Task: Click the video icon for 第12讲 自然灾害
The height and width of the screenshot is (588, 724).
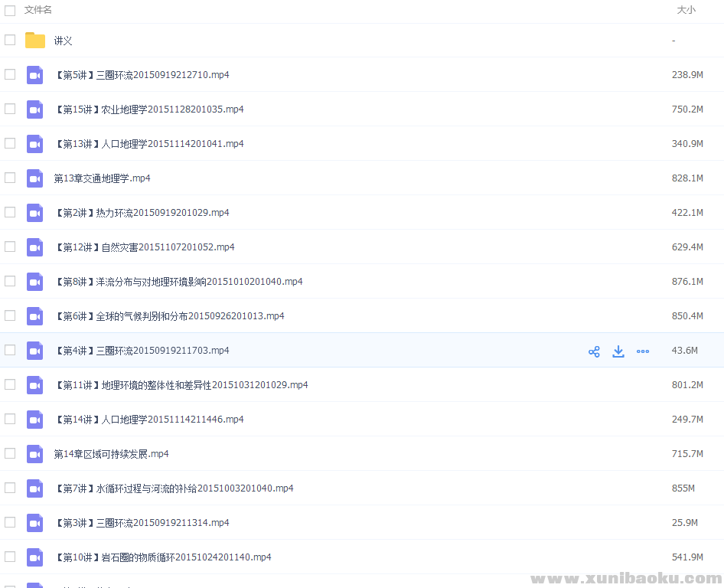Action: (x=35, y=247)
